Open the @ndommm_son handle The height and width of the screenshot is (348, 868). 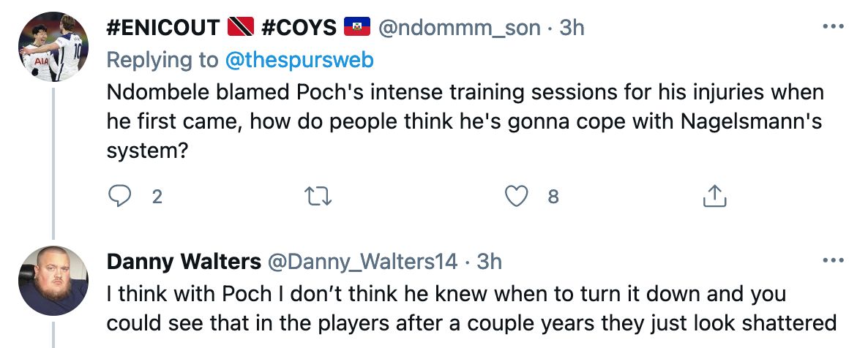[x=459, y=29]
